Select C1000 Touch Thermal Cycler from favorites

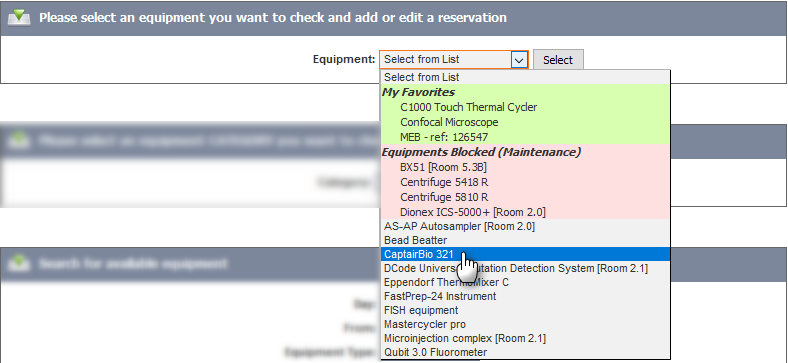pos(525,107)
